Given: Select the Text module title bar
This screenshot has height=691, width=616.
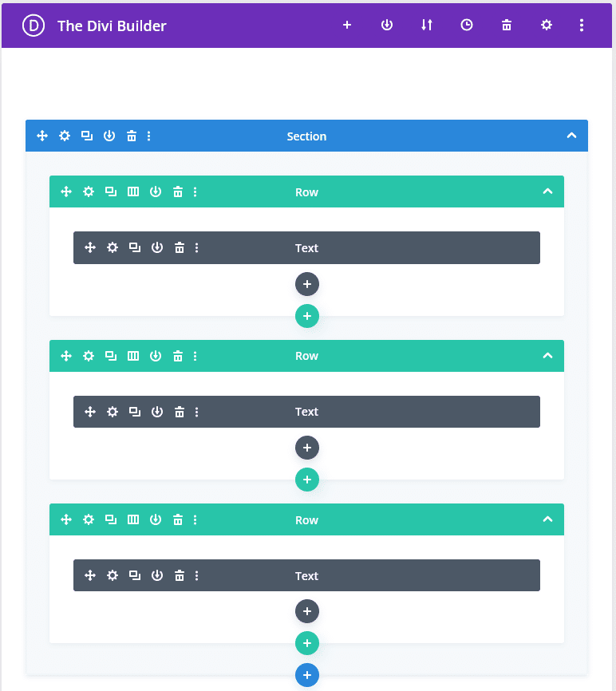Looking at the screenshot, I should [307, 247].
